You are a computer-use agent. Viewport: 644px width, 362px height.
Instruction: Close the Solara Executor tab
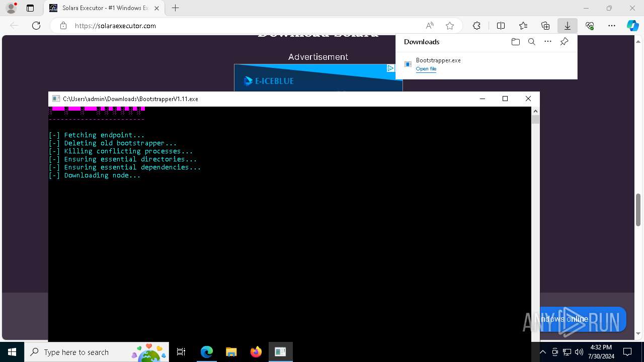click(x=157, y=8)
